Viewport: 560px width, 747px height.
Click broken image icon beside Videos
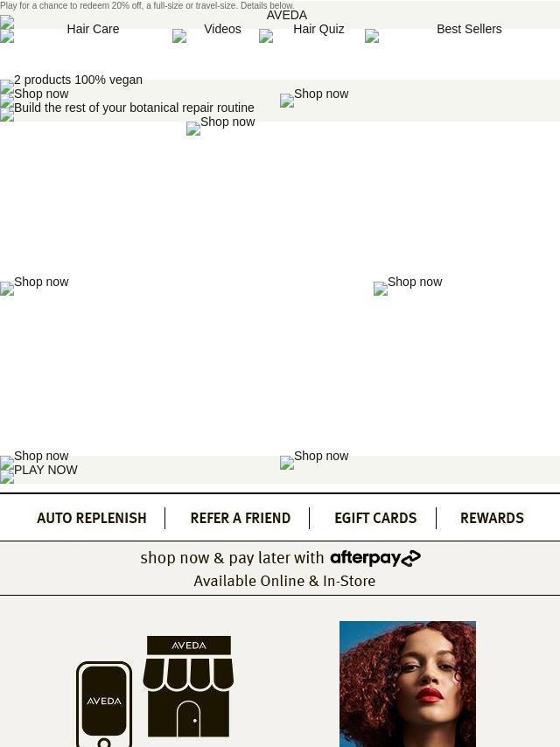(x=179, y=36)
